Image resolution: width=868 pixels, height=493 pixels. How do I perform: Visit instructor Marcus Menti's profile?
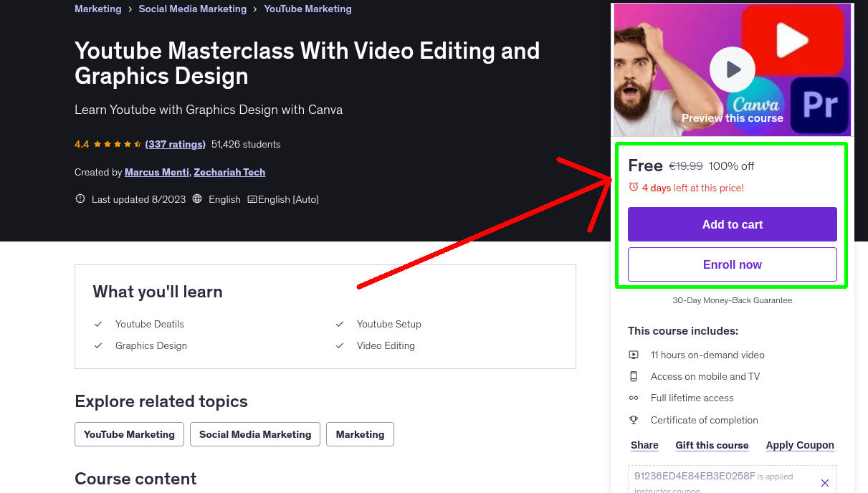157,172
